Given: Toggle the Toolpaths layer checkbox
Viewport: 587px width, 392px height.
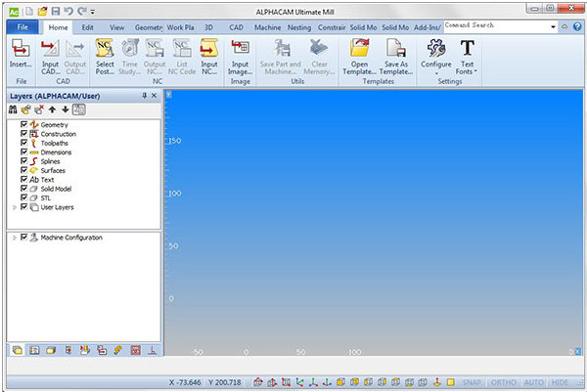Looking at the screenshot, I should coord(23,144).
